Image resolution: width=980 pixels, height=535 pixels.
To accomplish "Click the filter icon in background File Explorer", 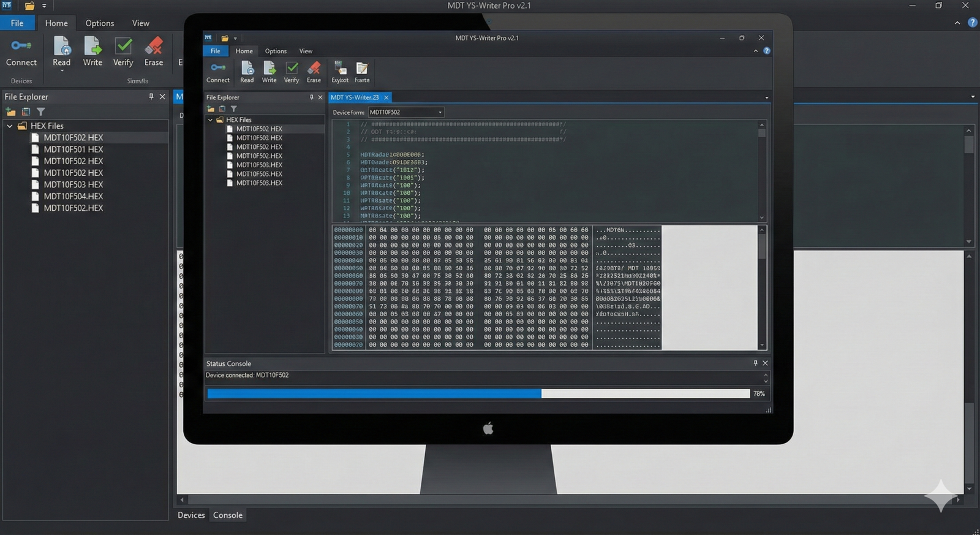I will [41, 112].
